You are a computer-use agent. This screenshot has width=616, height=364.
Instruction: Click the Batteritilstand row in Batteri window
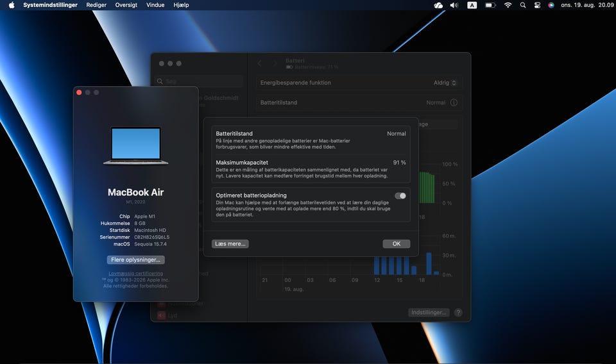tap(359, 103)
